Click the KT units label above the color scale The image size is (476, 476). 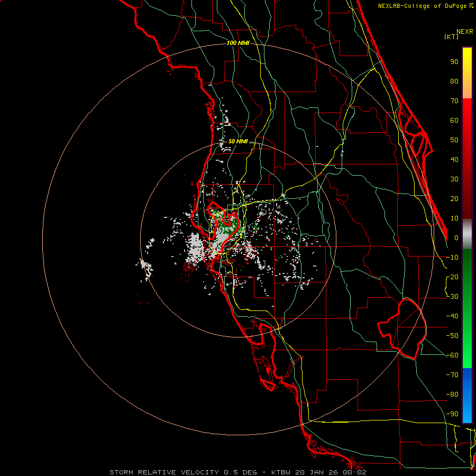point(452,36)
